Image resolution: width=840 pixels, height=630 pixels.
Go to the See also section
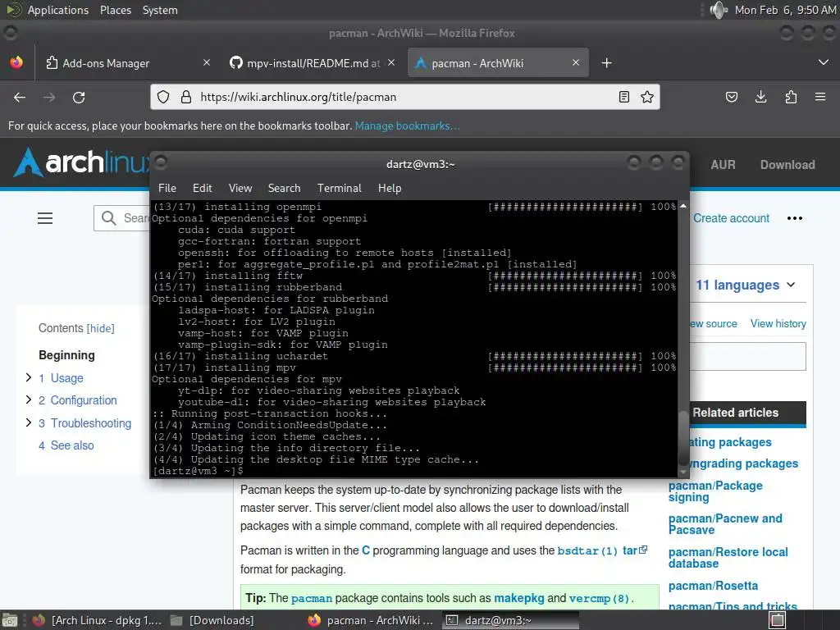[66, 445]
